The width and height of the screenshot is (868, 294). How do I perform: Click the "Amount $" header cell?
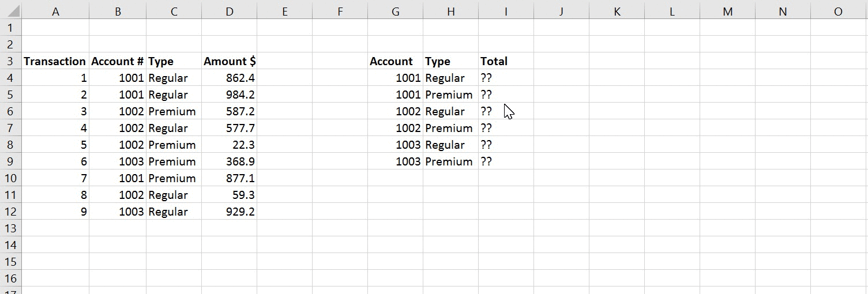(x=230, y=61)
